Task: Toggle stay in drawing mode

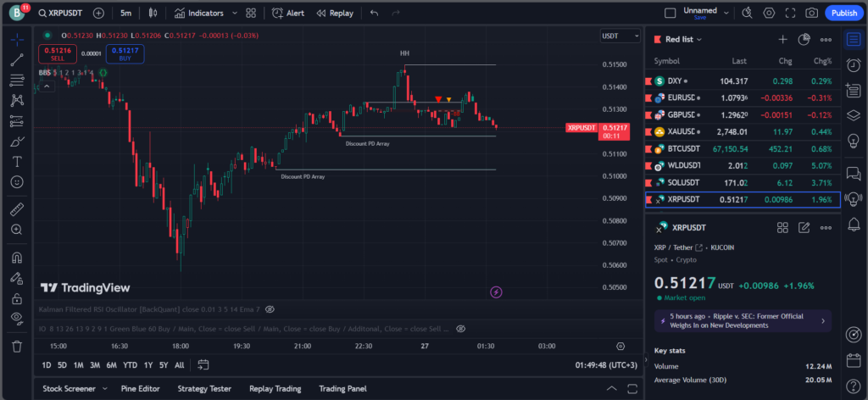Action: [17, 278]
